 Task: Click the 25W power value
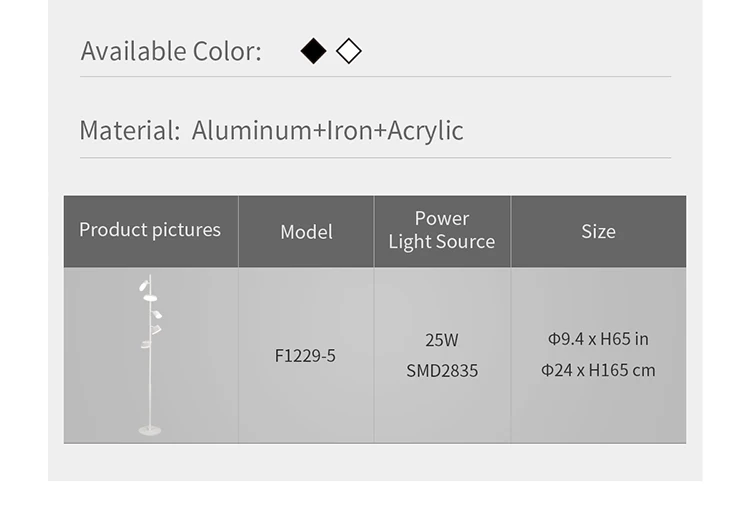442,340
